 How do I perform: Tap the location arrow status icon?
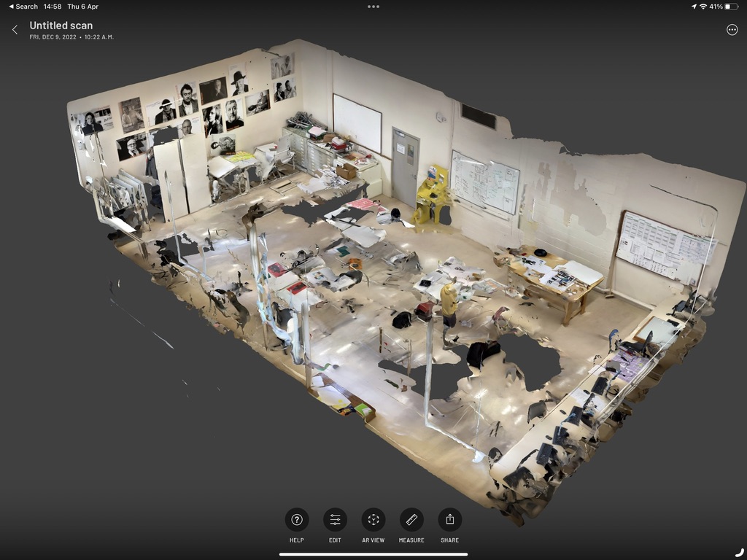(693, 7)
